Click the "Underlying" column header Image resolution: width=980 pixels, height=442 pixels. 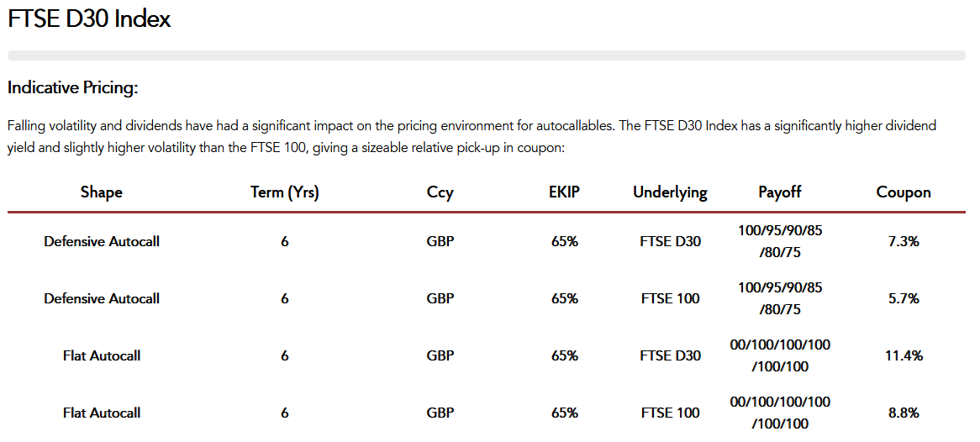670,192
